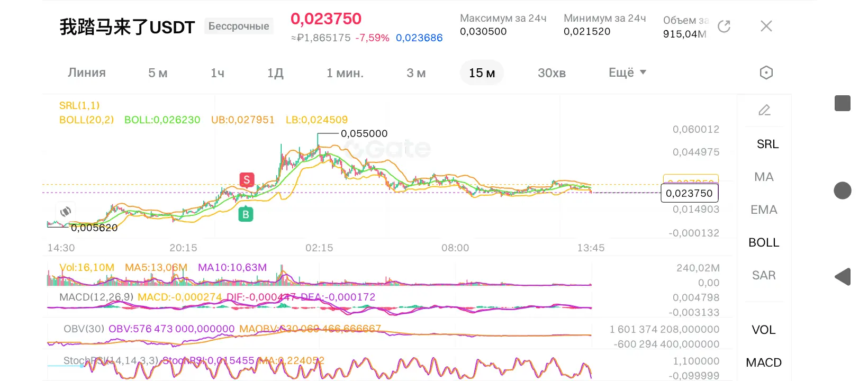Screen dimensions: 868x381
Task: Tap the OBV:576 473 000,000000 value
Action: (171, 329)
